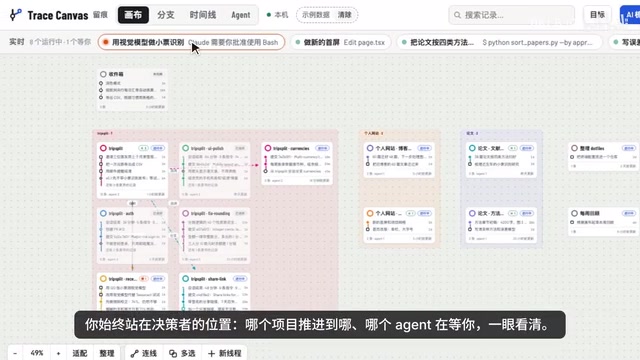640x360 pixels.
Task: Open the 目标 button
Action: point(597,15)
